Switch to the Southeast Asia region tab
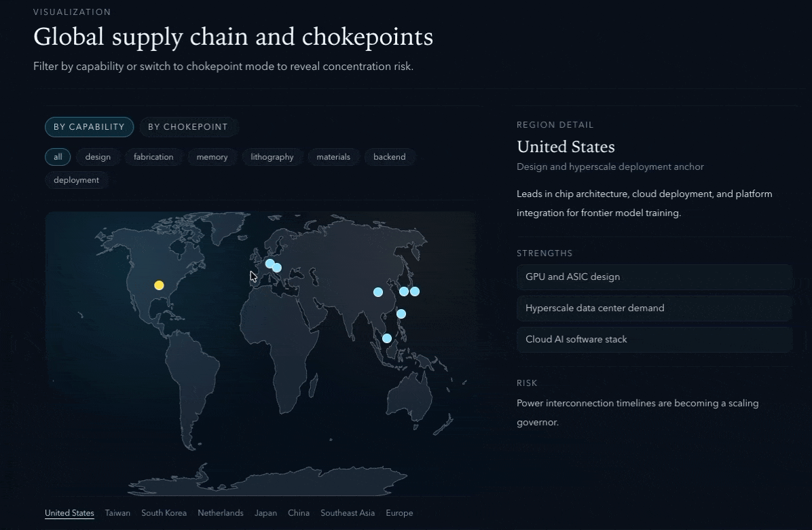The image size is (812, 530). tap(348, 513)
